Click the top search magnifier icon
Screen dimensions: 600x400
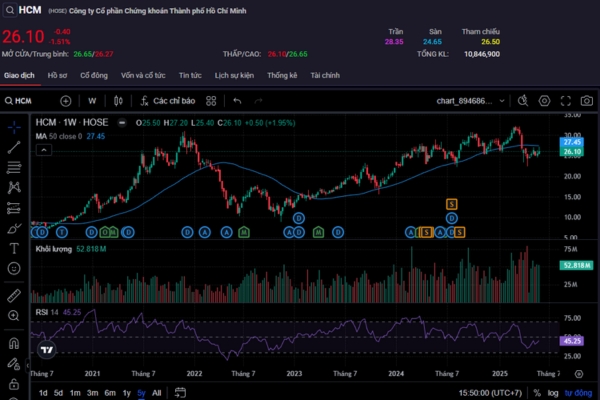point(10,10)
